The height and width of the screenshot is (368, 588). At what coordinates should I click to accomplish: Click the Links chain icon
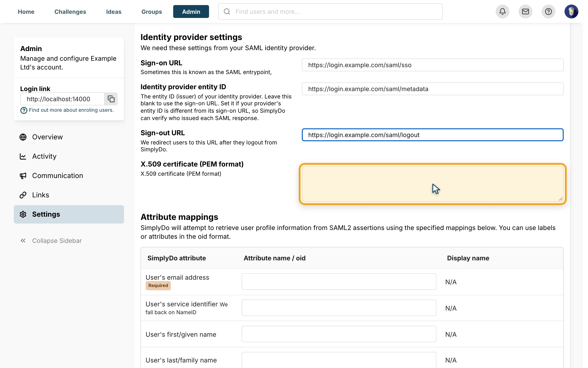tap(23, 195)
